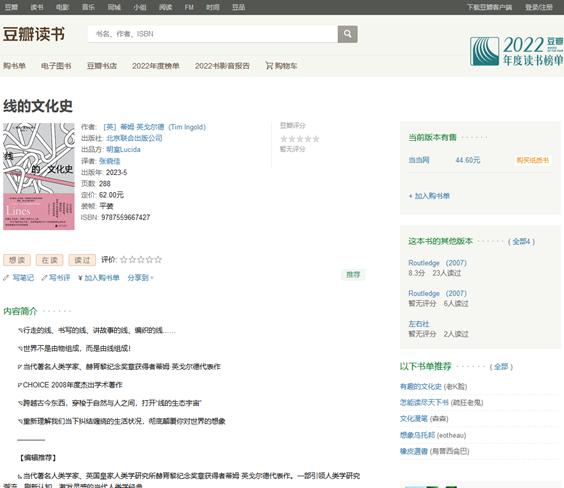Open Routledge (2007) edition rated 8.3分
The height and width of the screenshot is (488, 564).
(x=437, y=263)
